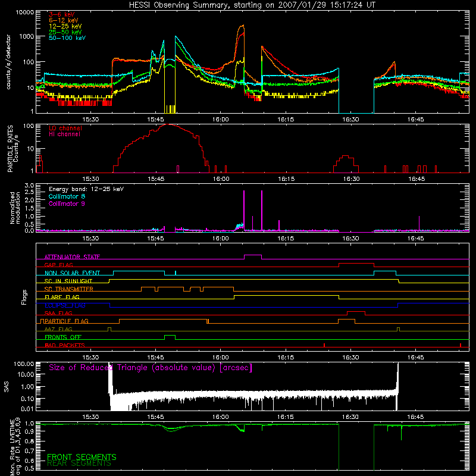
Task: Click the Size of Reduced Triangle title
Action: coord(151,368)
